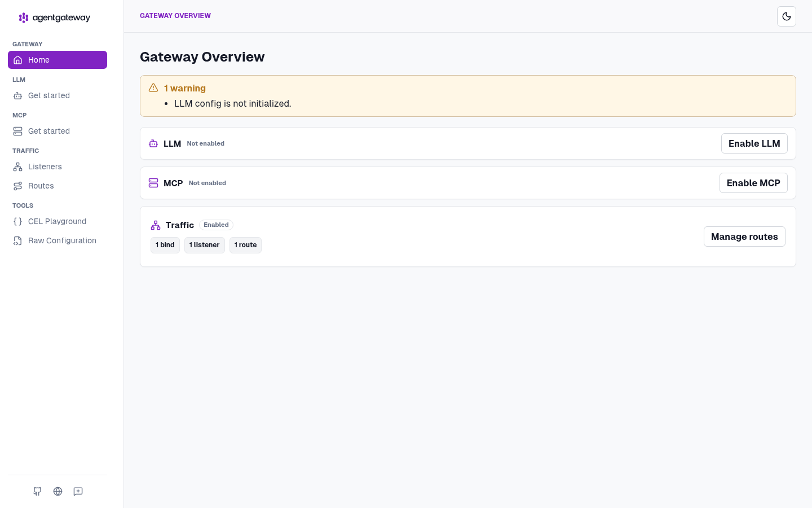Screen dimensions: 812x508
Task: Click the 1 route badge
Action: point(245,245)
